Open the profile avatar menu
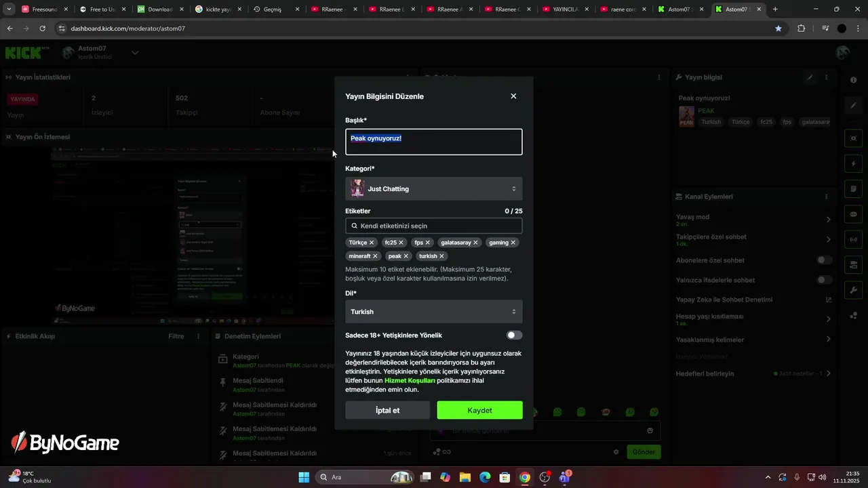The height and width of the screenshot is (488, 868). (x=843, y=53)
